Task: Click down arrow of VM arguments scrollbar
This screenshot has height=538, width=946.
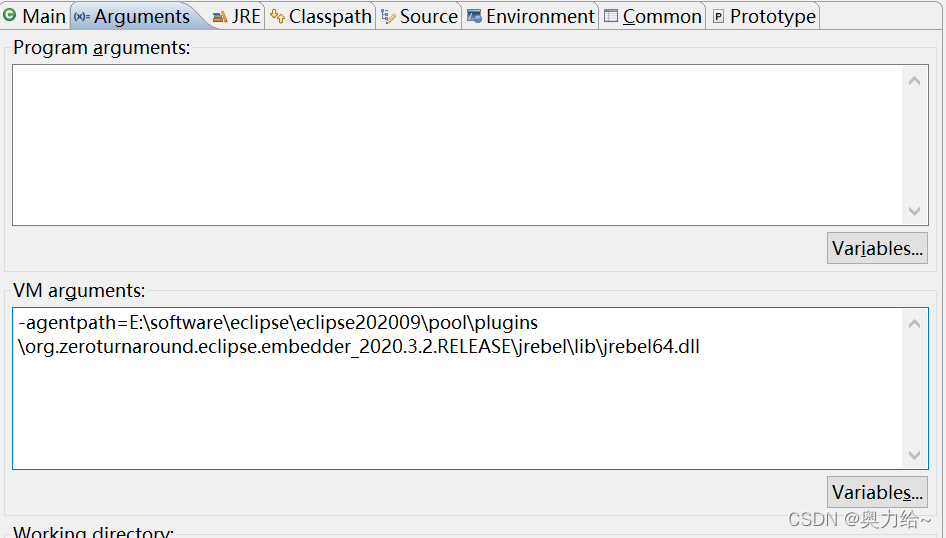Action: pos(915,455)
